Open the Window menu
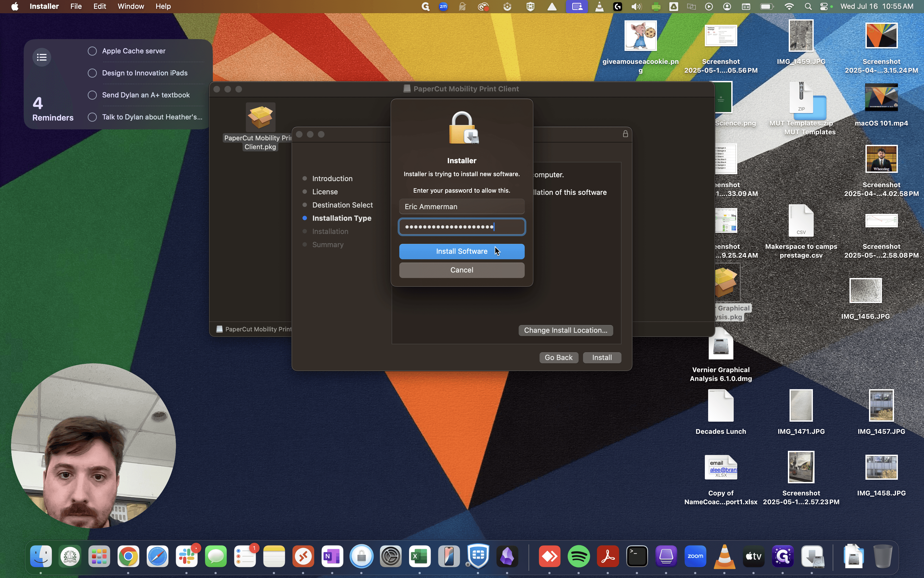924x578 pixels. [131, 7]
